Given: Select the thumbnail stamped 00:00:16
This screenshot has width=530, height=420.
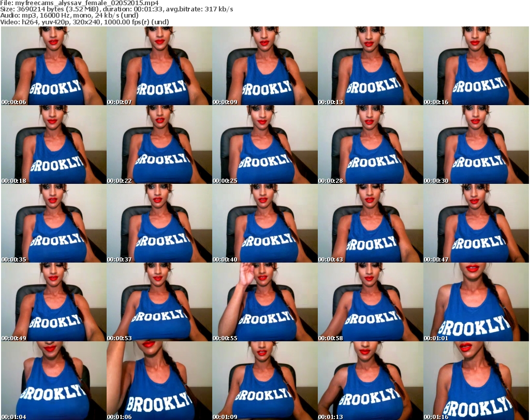Looking at the screenshot, I should (x=476, y=66).
